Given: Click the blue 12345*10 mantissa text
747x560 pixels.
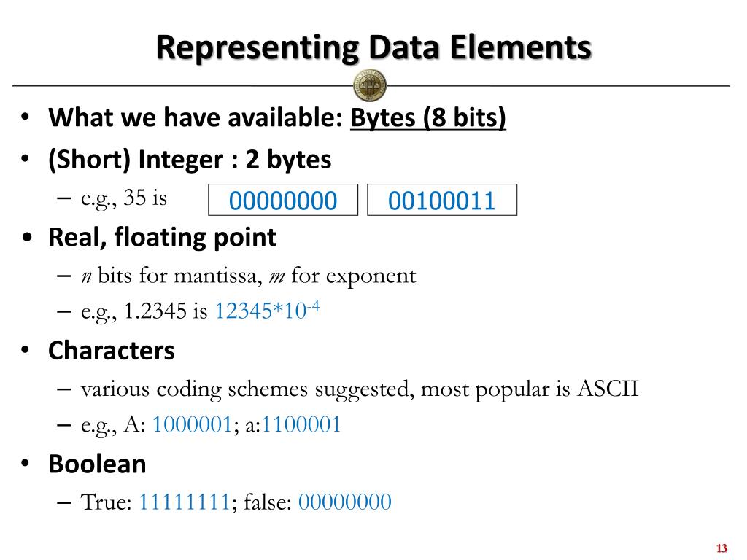Looking at the screenshot, I should (260, 311).
